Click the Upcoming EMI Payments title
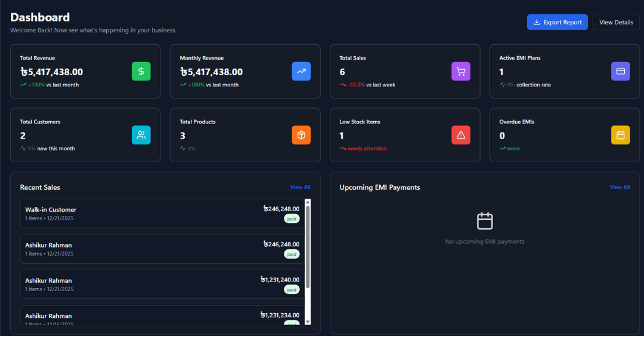Screen dimensions: 644x337 [x=379, y=187]
